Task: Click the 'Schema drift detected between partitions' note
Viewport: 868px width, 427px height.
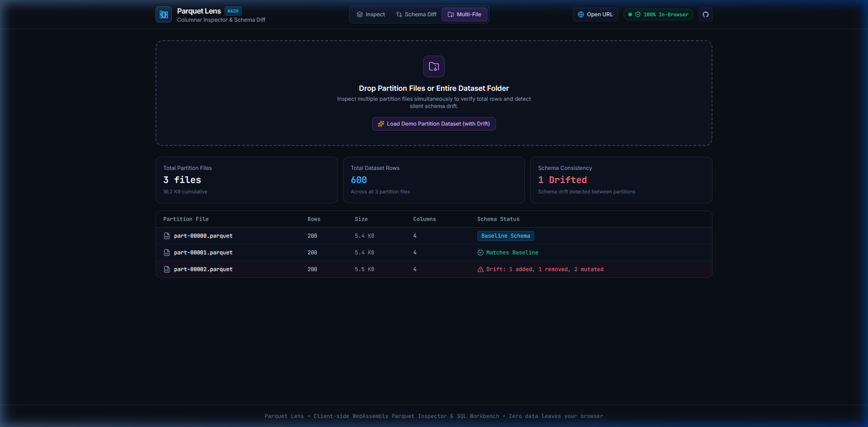Action: pyautogui.click(x=587, y=192)
